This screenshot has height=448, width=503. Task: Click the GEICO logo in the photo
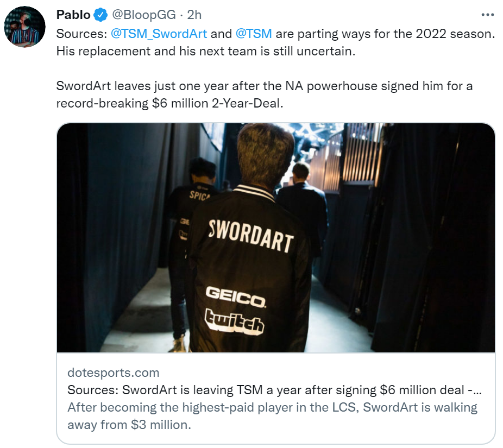[x=236, y=296]
